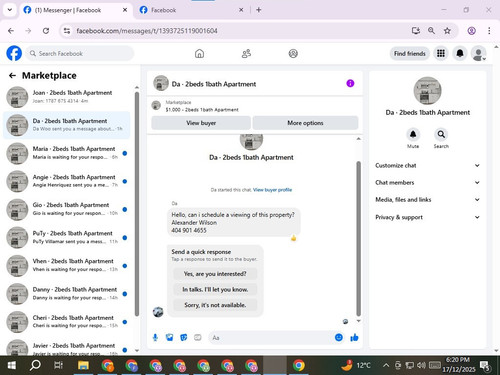Expand Chat members section

coord(428,182)
